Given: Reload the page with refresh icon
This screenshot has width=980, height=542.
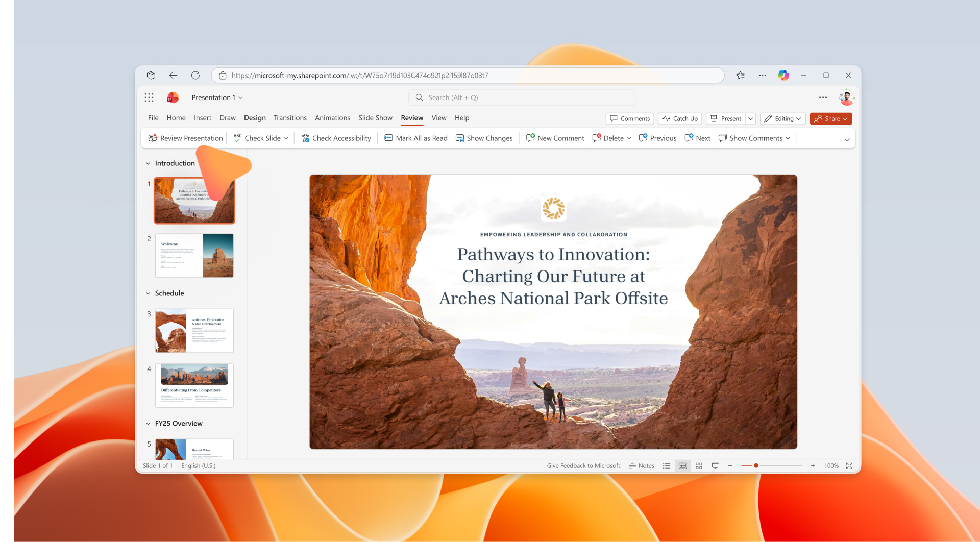Looking at the screenshot, I should (x=195, y=76).
